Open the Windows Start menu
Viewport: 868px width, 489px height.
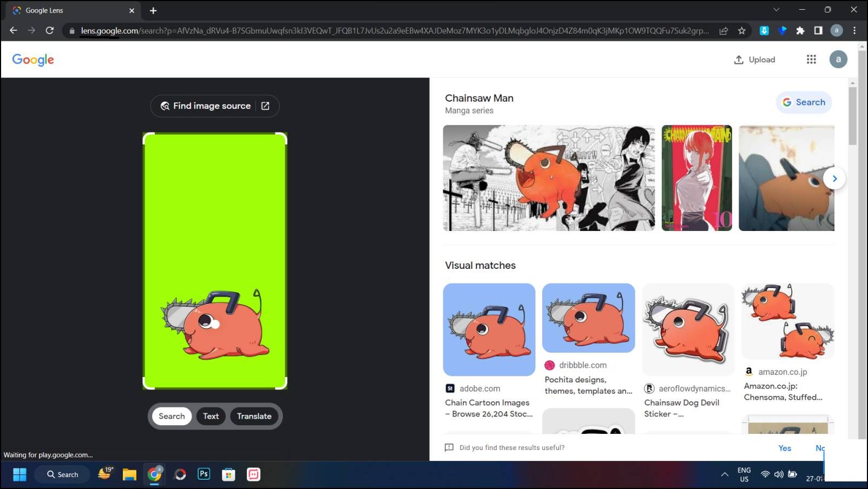pyautogui.click(x=19, y=474)
